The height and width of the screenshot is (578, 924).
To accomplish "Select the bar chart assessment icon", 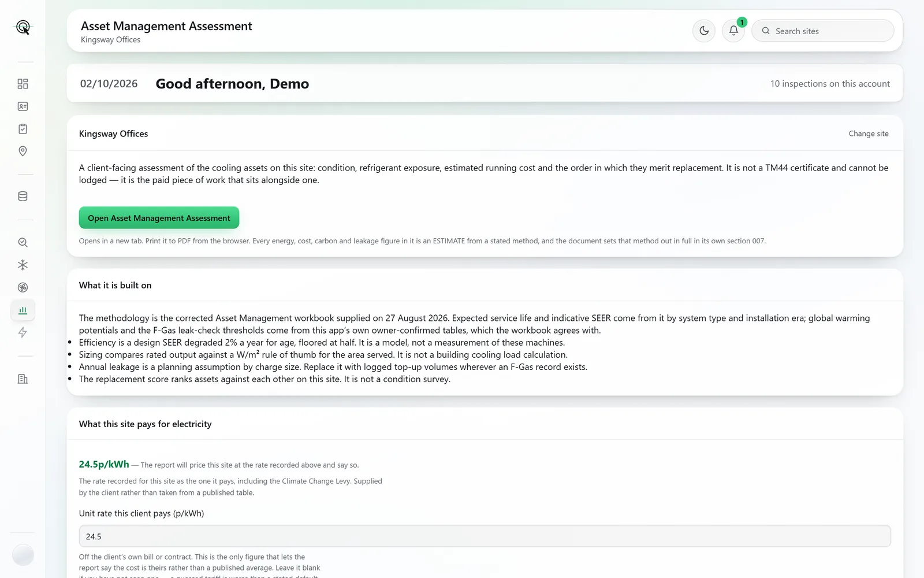I will coord(23,310).
